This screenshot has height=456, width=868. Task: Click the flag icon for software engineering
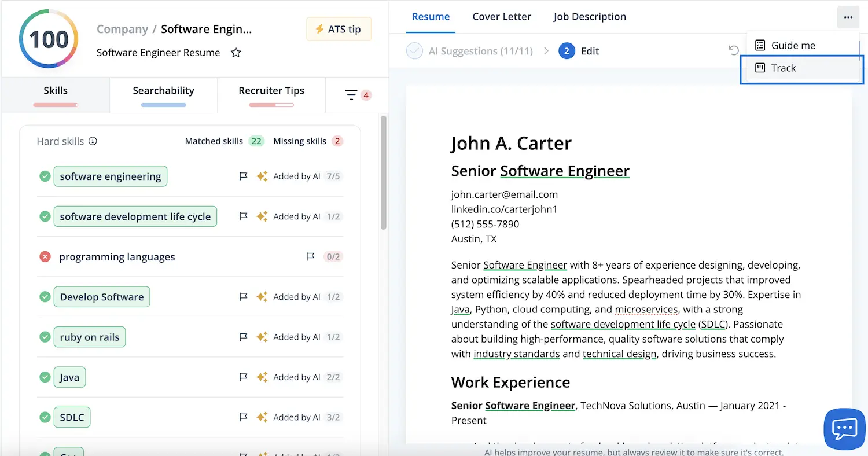pos(244,176)
